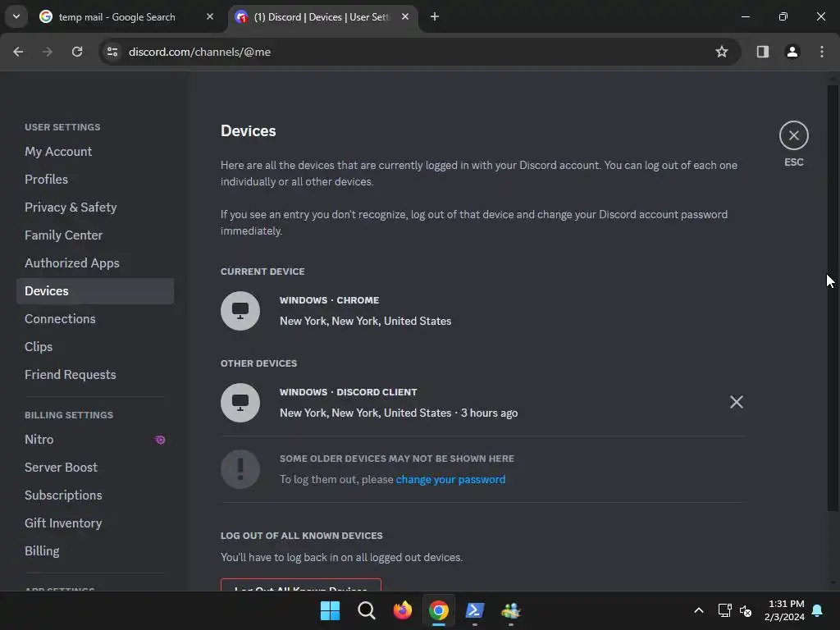Screen dimensions: 840x630
Task: Open the notification bell in taskbar
Action: [817, 610]
